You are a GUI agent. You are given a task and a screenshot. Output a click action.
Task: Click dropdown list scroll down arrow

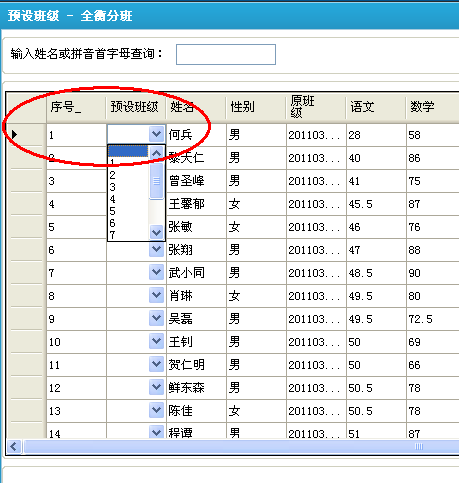[156, 232]
